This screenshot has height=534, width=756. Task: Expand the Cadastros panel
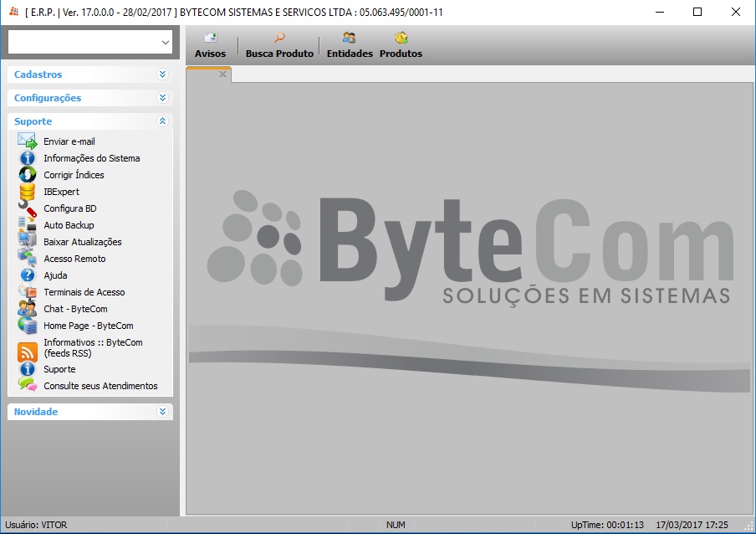162,74
